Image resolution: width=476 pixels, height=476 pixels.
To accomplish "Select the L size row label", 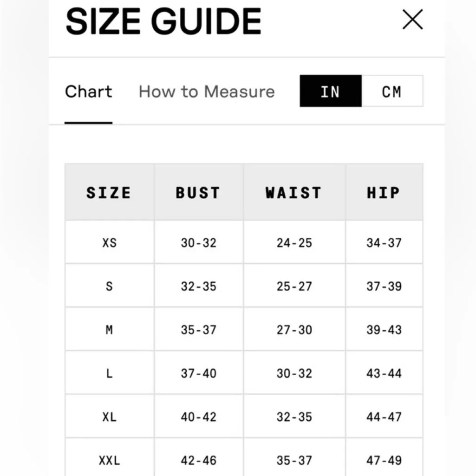I will click(109, 373).
